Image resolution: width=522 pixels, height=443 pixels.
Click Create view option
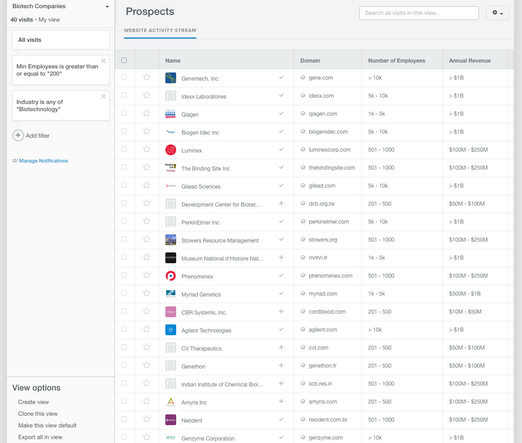click(x=33, y=402)
